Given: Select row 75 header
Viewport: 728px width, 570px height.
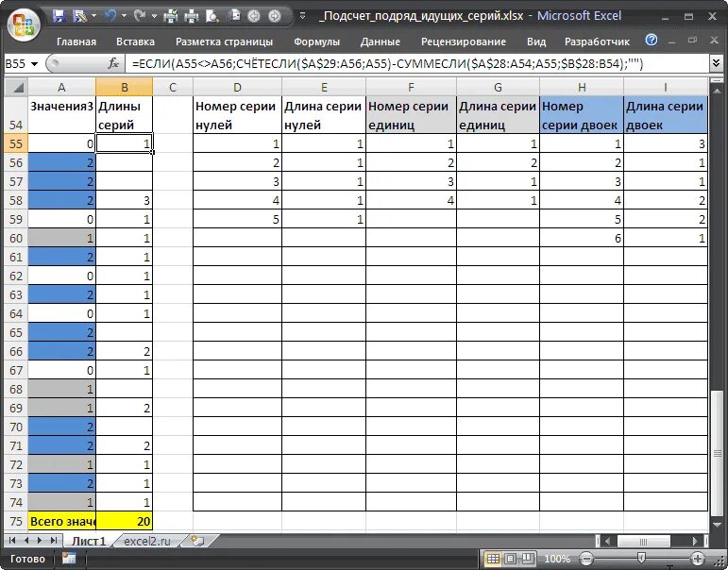Looking at the screenshot, I should (x=16, y=521).
